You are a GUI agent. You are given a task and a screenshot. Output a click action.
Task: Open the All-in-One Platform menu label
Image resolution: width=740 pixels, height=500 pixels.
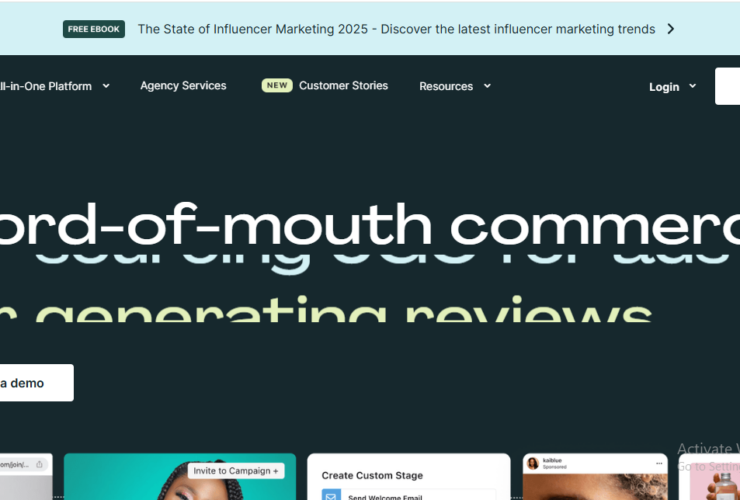click(46, 86)
